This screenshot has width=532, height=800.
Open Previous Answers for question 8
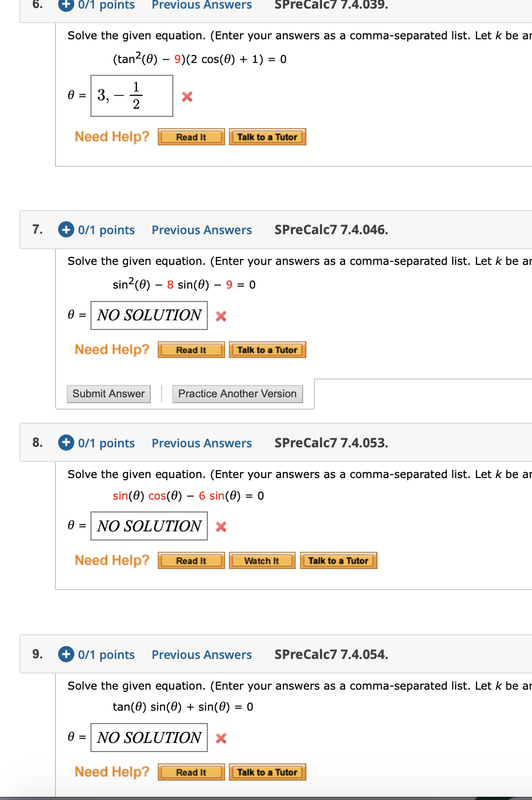coord(201,443)
